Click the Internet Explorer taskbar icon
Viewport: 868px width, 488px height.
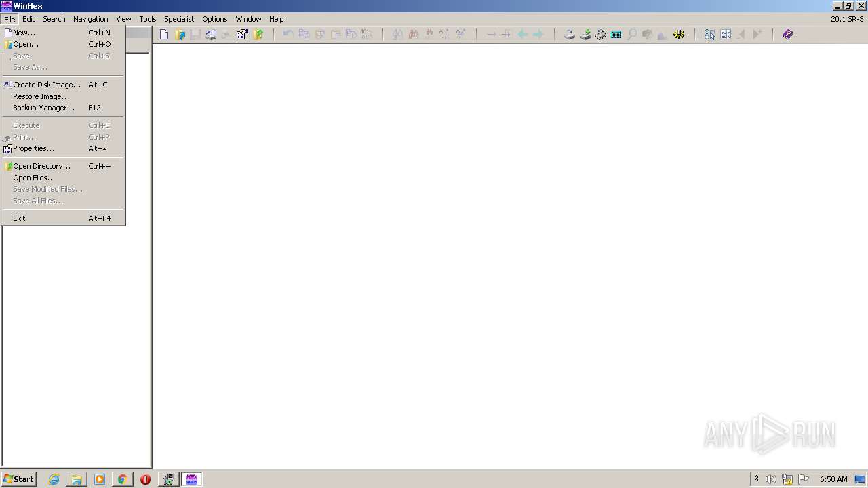54,479
